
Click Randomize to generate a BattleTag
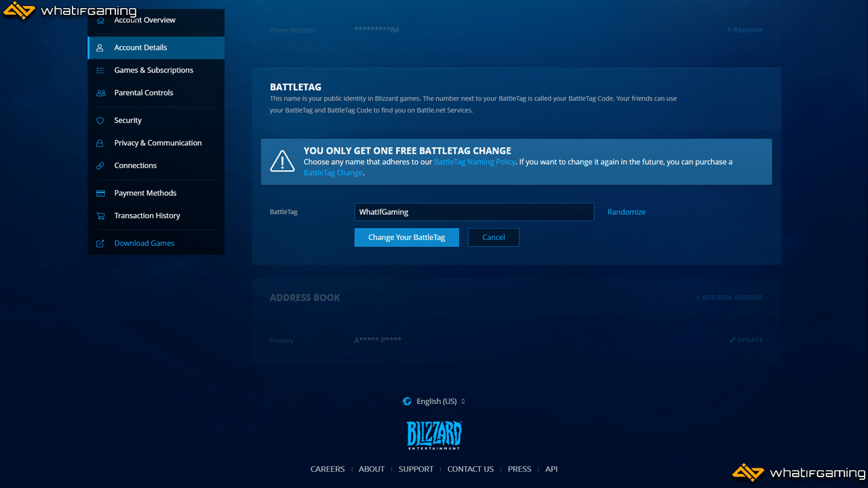coord(627,212)
